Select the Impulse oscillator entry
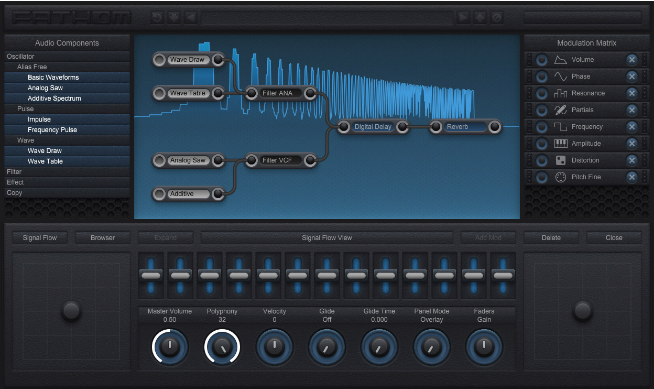Screen dimensions: 654x389 tap(67, 119)
